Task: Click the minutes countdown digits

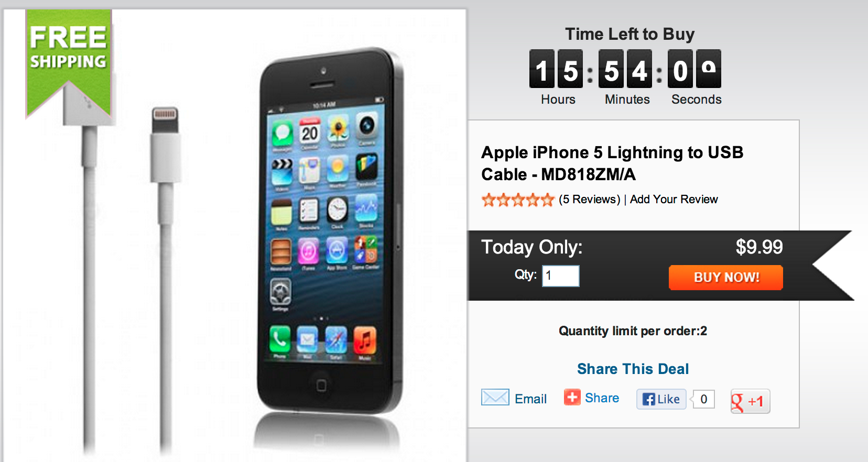Action: 625,69
